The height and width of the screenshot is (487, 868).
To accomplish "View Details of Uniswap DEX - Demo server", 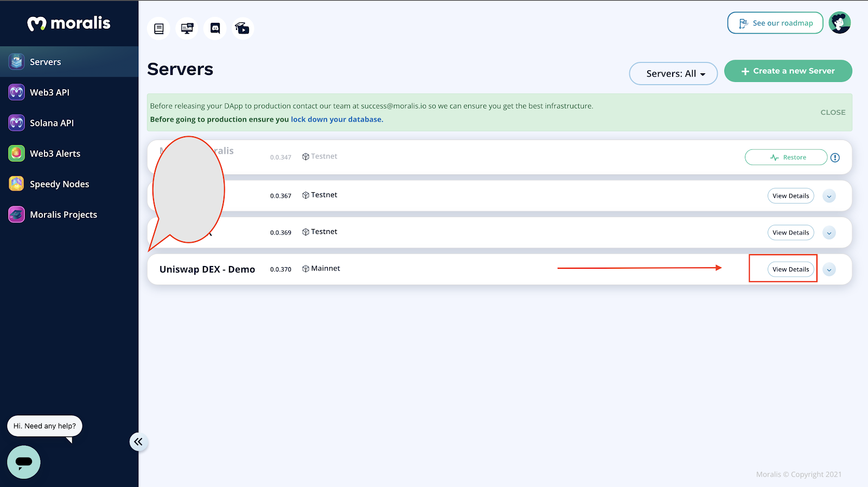I will (791, 269).
